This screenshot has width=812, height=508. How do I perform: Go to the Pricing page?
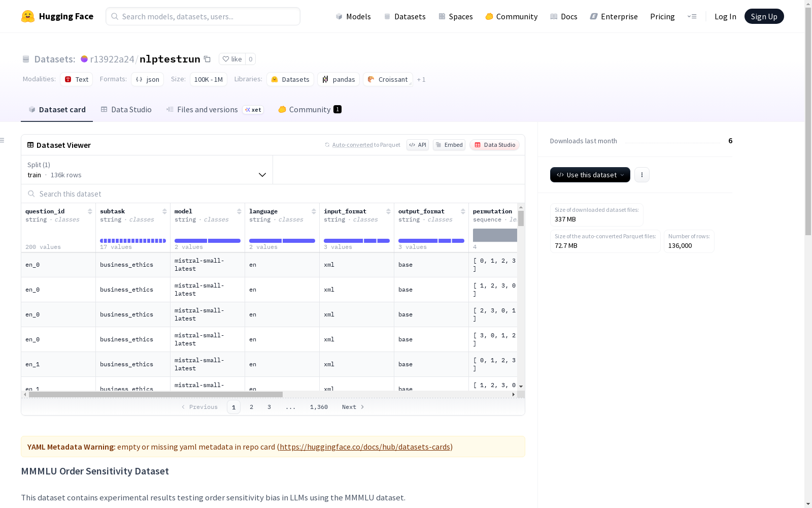[x=662, y=16]
